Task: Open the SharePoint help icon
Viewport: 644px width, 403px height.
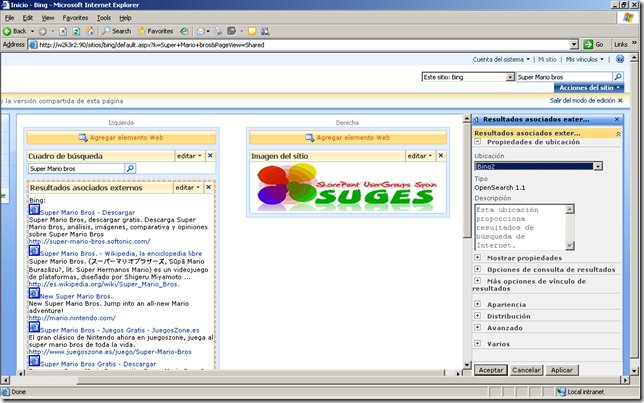Action: tap(620, 59)
